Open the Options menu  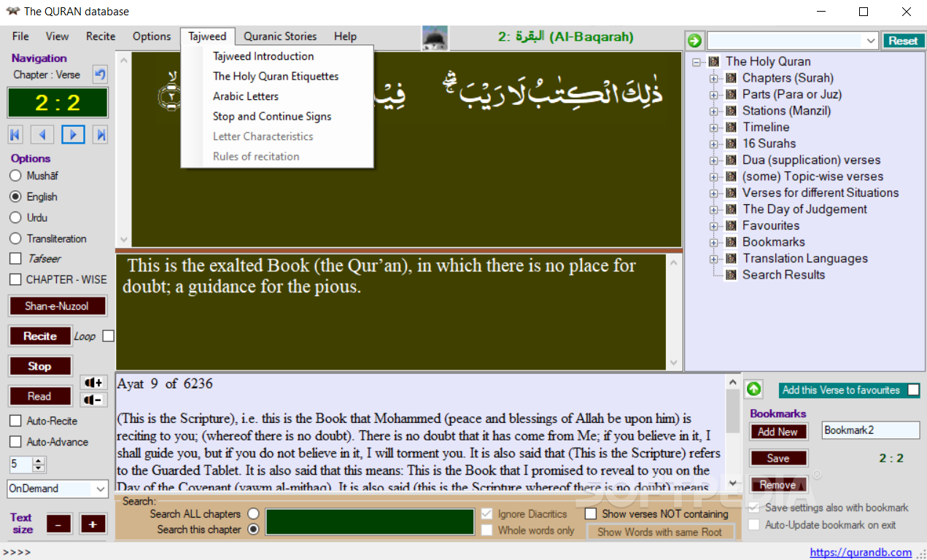point(152,36)
